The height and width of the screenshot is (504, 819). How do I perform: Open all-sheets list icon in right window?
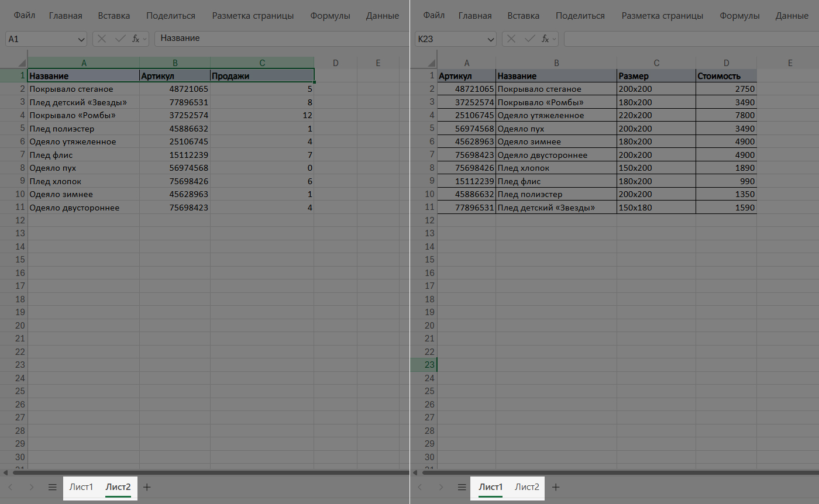click(462, 487)
